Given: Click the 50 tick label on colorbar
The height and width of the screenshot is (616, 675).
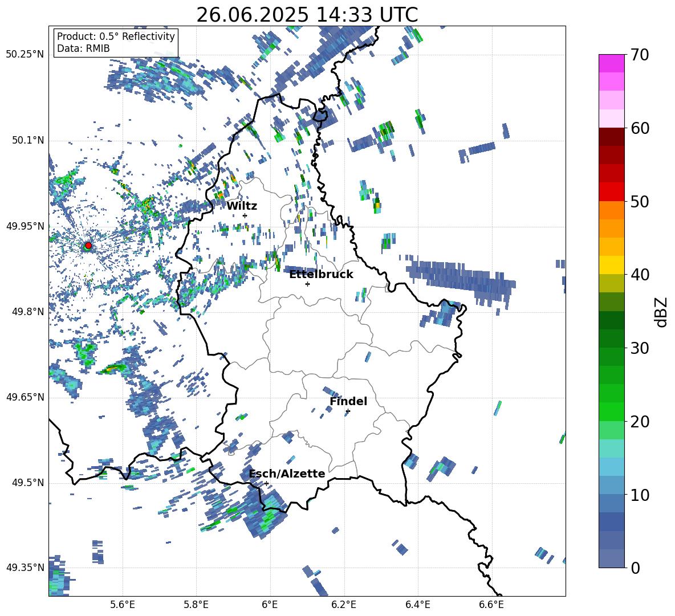Looking at the screenshot, I should coord(640,202).
